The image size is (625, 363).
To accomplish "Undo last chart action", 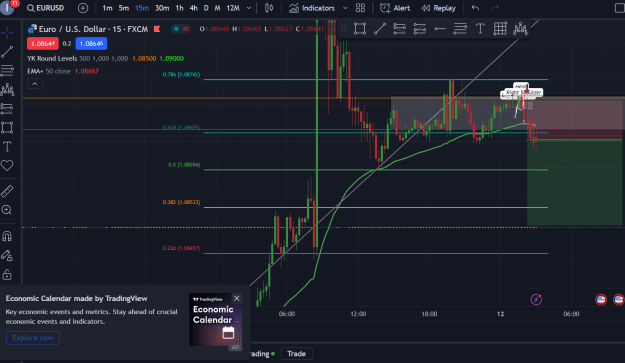I will [475, 8].
